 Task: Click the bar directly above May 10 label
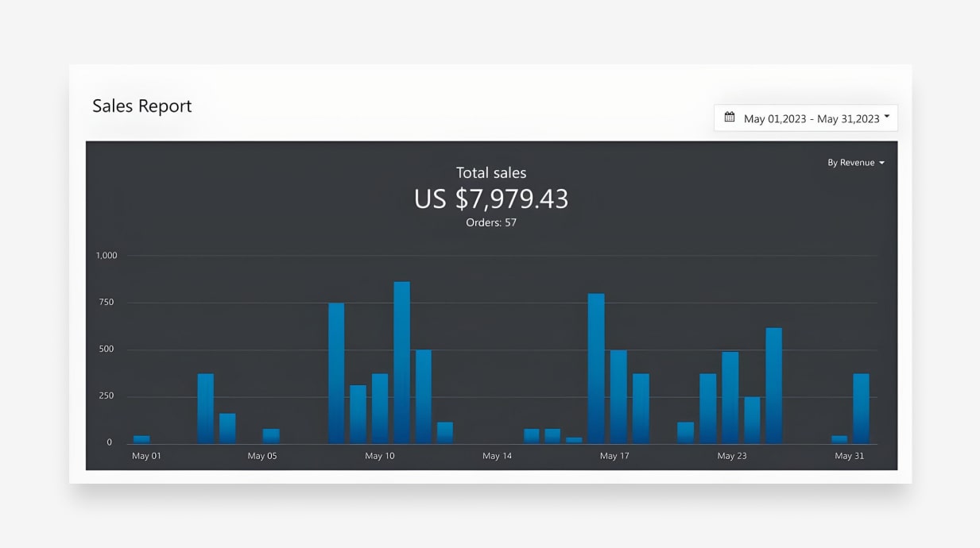click(x=380, y=408)
